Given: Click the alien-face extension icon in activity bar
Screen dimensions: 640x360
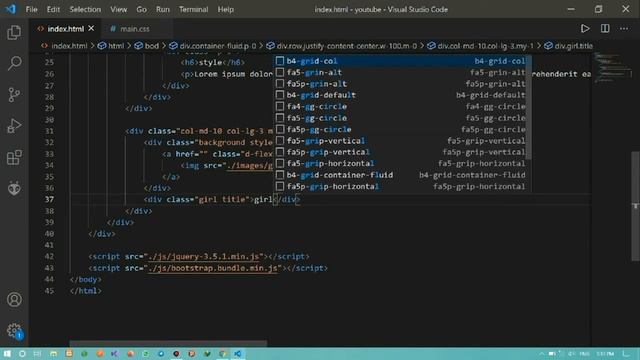Looking at the screenshot, I should pos(14,188).
